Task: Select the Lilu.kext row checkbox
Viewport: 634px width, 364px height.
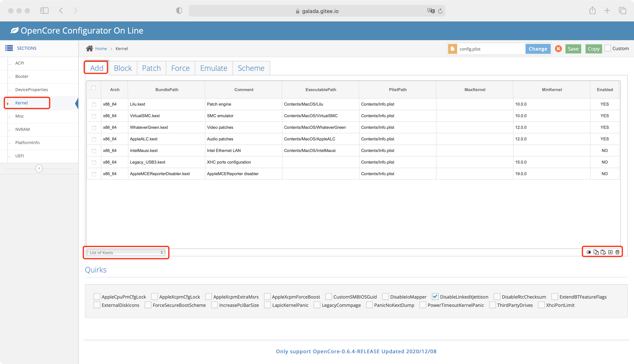Action: pos(94,105)
